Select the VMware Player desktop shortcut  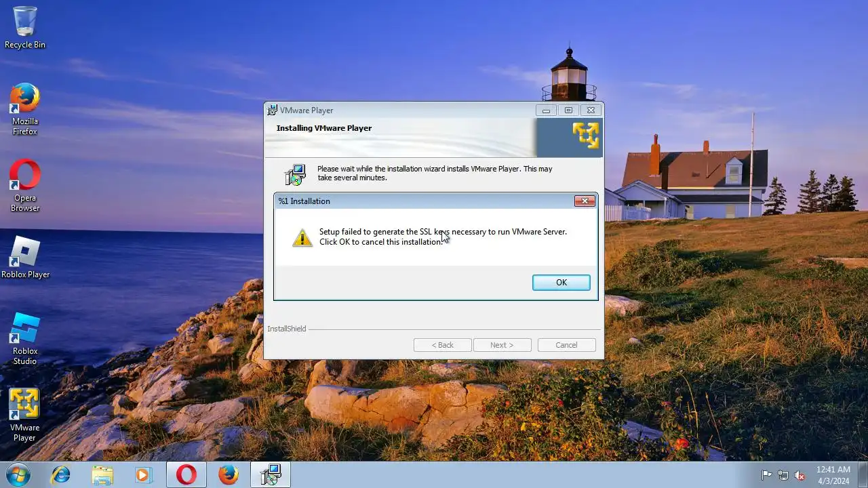pyautogui.click(x=24, y=415)
